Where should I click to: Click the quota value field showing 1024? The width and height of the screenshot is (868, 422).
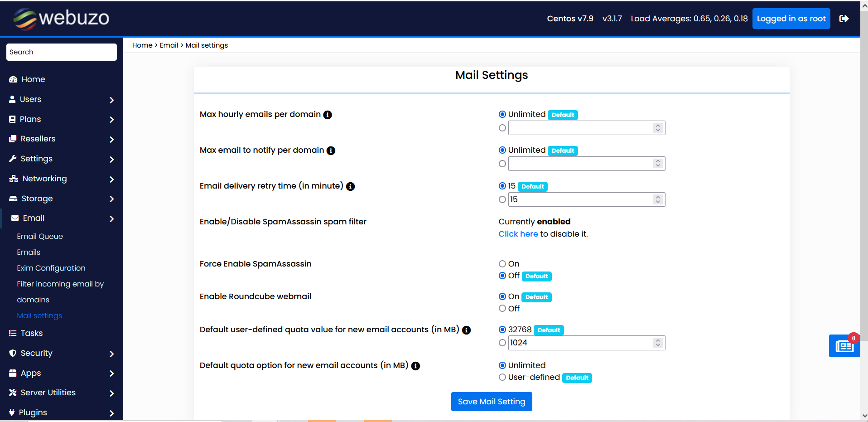pyautogui.click(x=587, y=343)
